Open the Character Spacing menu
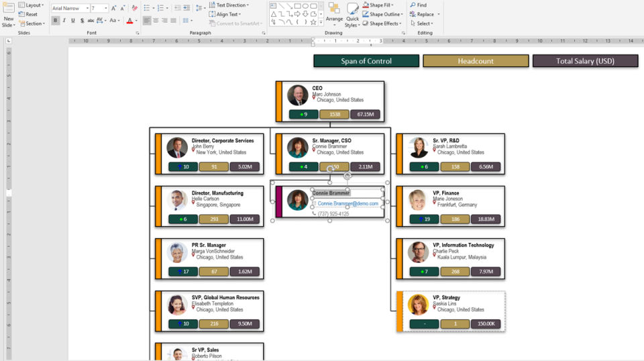The height and width of the screenshot is (361, 644). (x=101, y=21)
